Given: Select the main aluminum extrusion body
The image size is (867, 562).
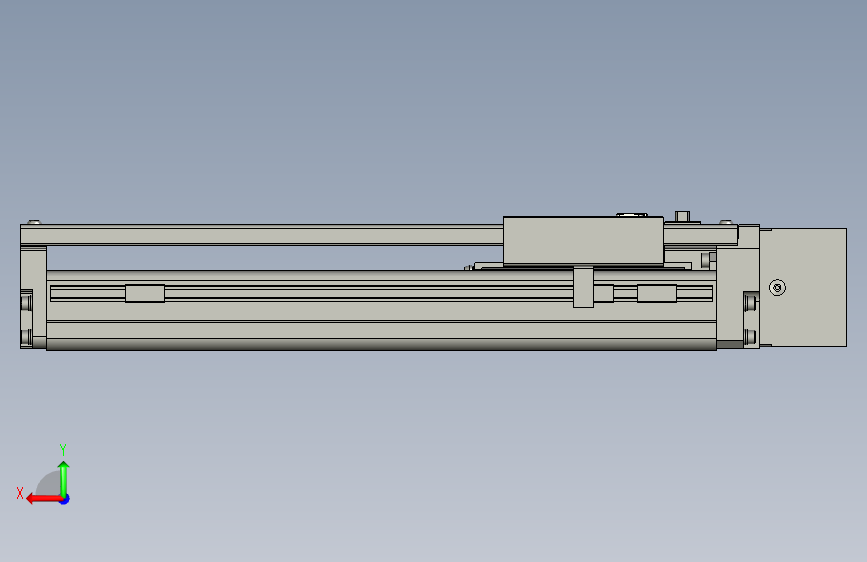Looking at the screenshot, I should point(382,310).
